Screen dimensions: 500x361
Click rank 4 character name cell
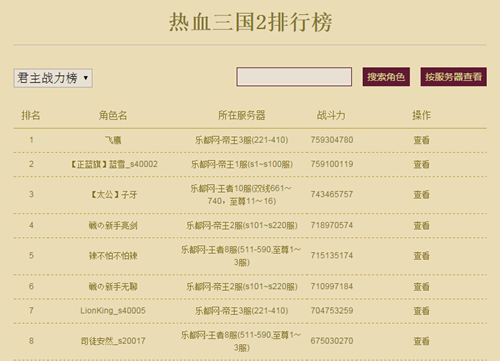click(113, 226)
